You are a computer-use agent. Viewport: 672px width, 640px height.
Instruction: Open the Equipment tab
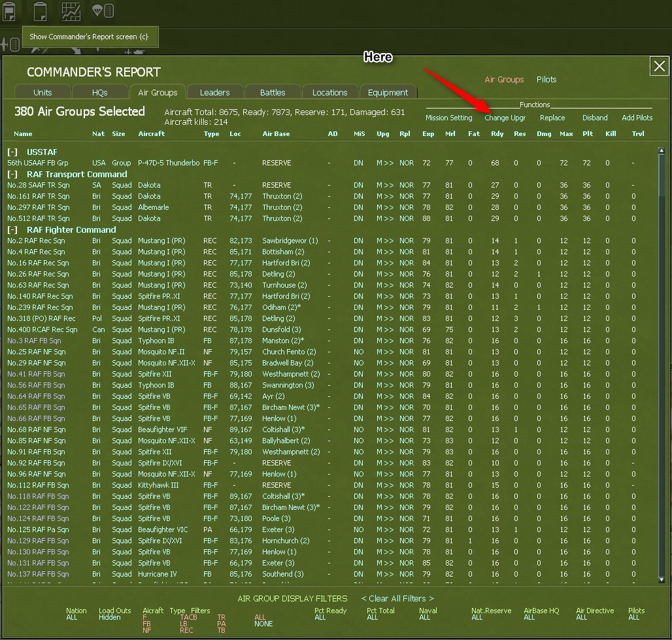tap(388, 92)
